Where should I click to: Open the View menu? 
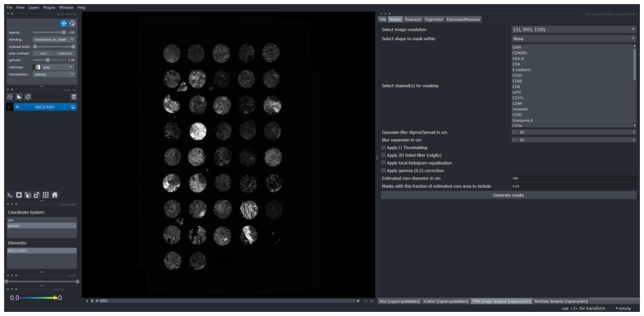[x=21, y=7]
